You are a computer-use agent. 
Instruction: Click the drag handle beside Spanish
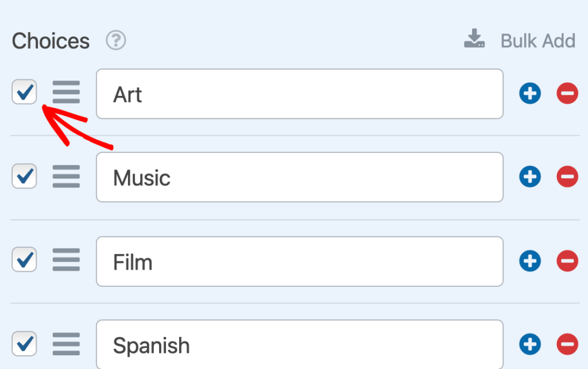[x=66, y=344]
